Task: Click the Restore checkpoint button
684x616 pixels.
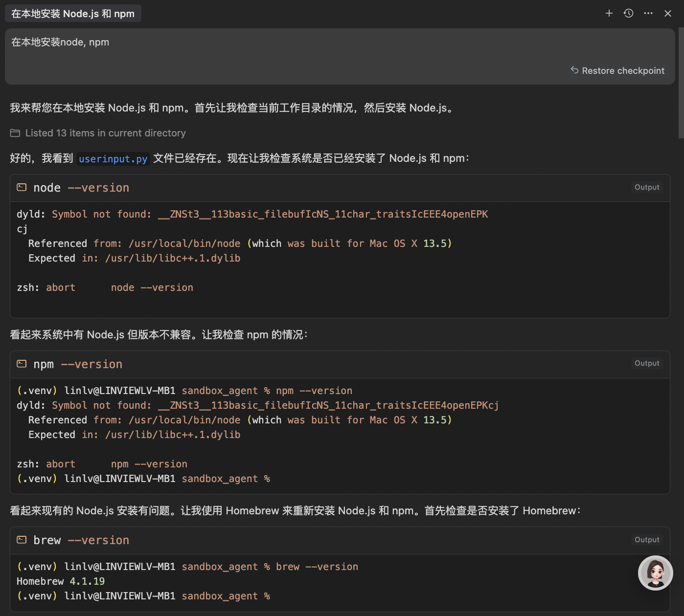Action: pyautogui.click(x=617, y=70)
